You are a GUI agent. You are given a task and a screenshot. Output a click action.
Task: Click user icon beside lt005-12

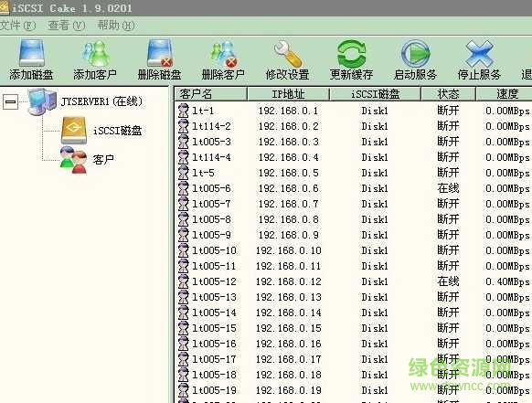click(x=183, y=281)
